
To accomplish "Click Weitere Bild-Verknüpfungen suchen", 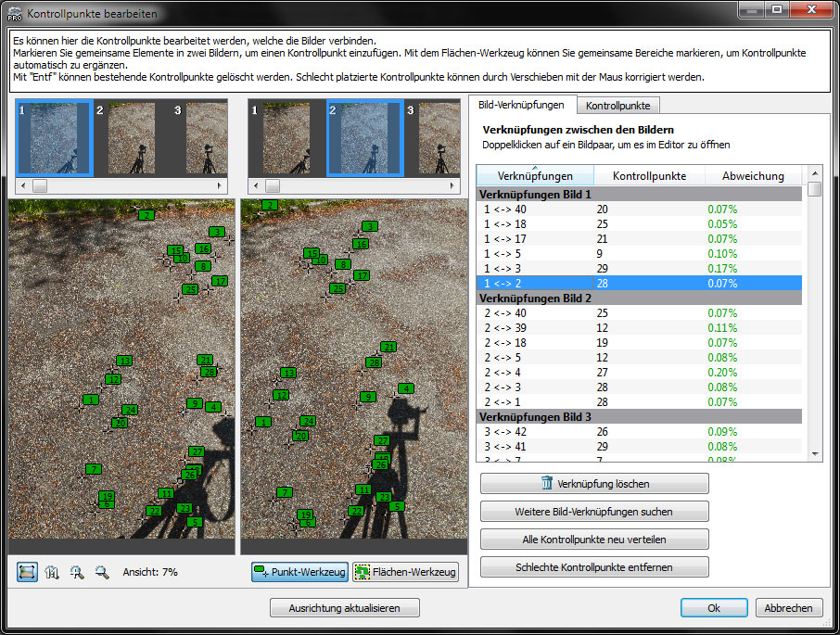I will [x=594, y=512].
